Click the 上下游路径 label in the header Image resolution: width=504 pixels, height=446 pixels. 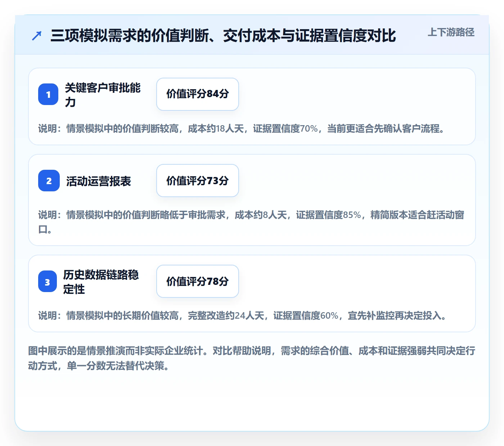point(451,32)
